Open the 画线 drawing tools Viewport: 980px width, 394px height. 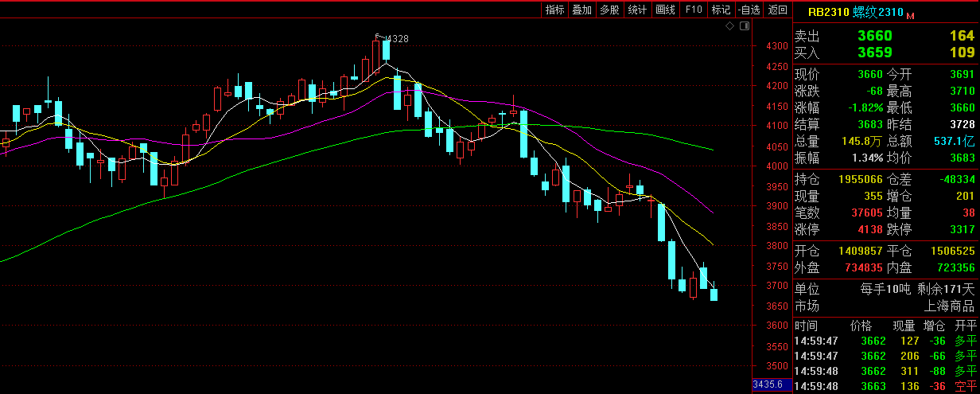point(665,10)
